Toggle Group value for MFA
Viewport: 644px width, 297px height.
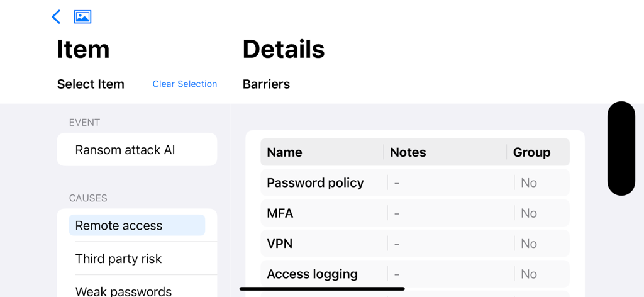coord(528,213)
